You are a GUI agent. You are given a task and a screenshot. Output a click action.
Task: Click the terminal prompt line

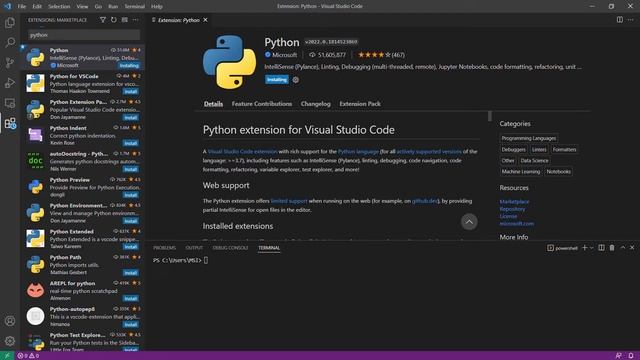click(181, 260)
